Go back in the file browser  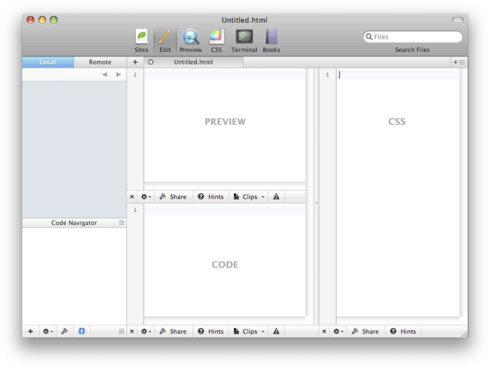click(105, 74)
